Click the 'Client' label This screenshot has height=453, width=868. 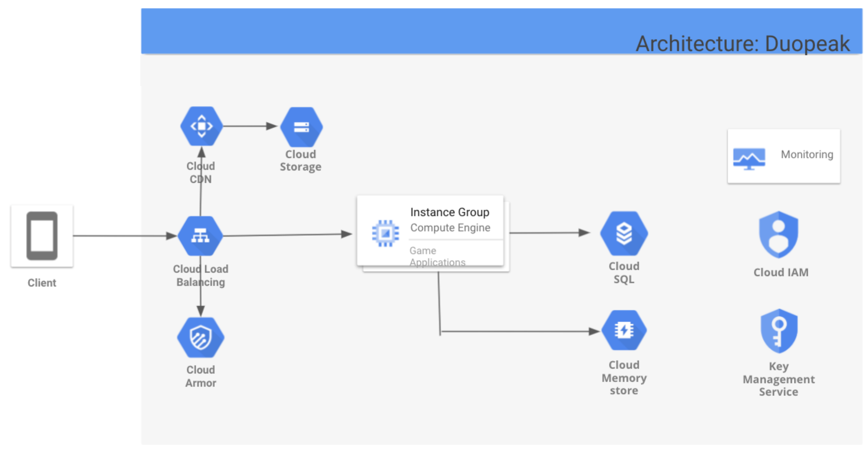[x=42, y=283]
